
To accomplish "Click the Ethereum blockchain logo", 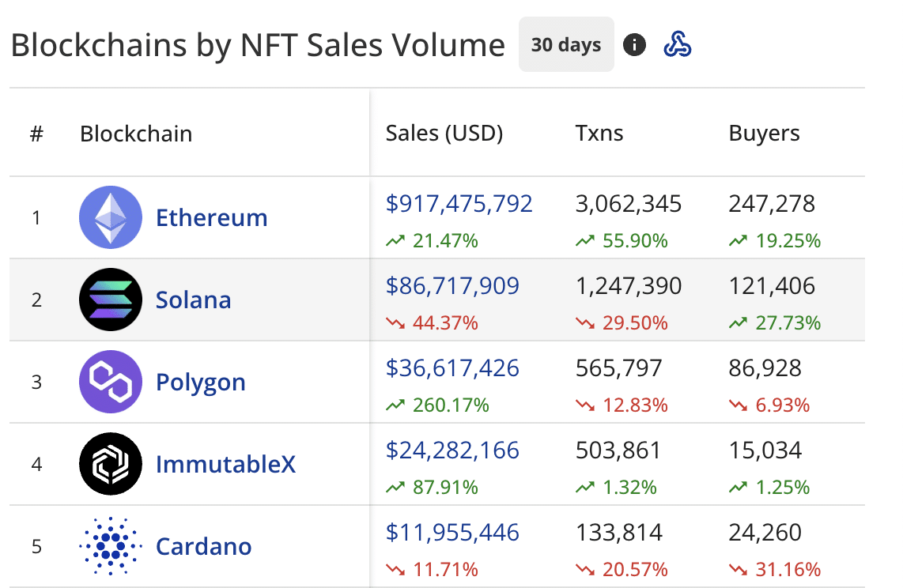I will pyautogui.click(x=111, y=217).
